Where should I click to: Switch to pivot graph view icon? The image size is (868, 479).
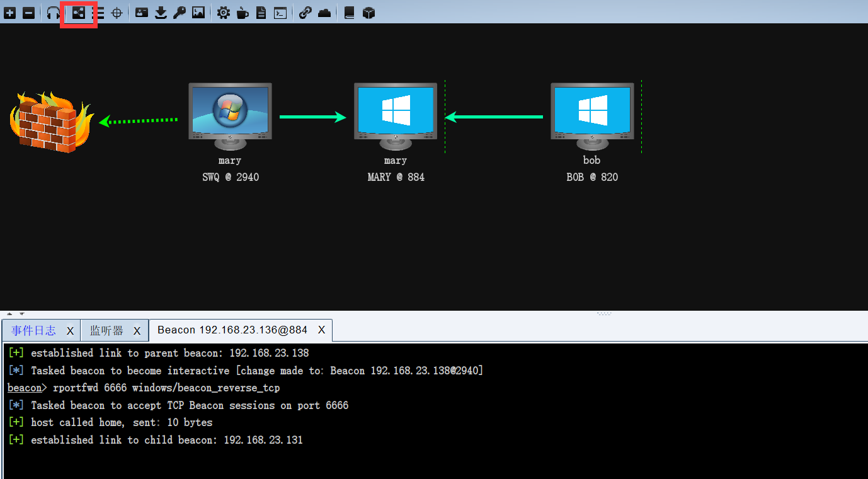(x=78, y=13)
